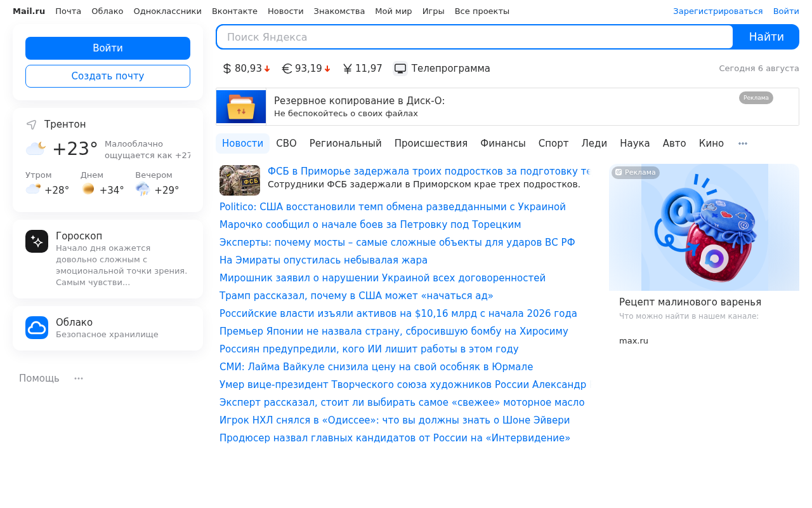812x508 pixels.
Task: Open headline about Politico and США intelligence exchange
Action: tap(392, 207)
